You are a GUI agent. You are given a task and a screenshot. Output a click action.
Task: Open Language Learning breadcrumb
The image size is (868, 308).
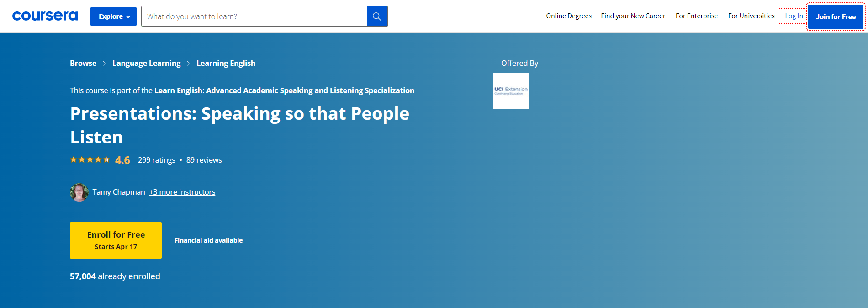pyautogui.click(x=146, y=63)
